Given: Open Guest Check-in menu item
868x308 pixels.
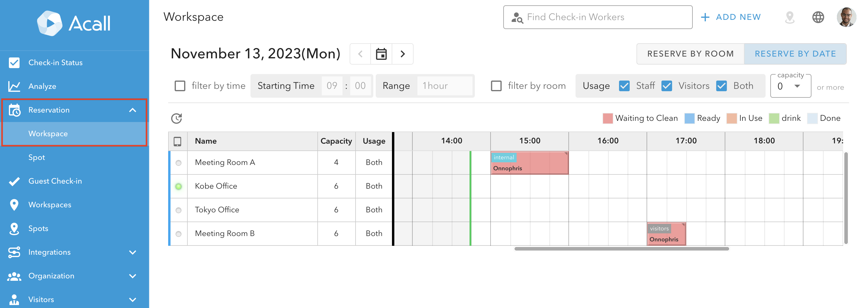Looking at the screenshot, I should (x=75, y=181).
